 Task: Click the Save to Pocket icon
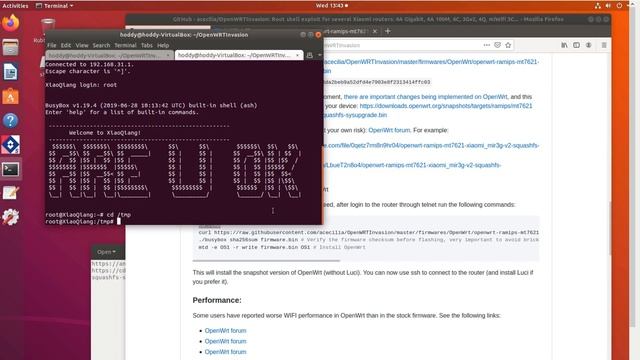497,45
